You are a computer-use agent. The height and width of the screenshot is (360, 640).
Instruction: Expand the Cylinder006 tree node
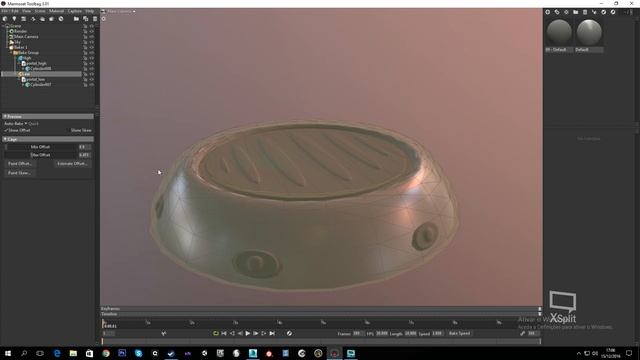click(x=23, y=69)
